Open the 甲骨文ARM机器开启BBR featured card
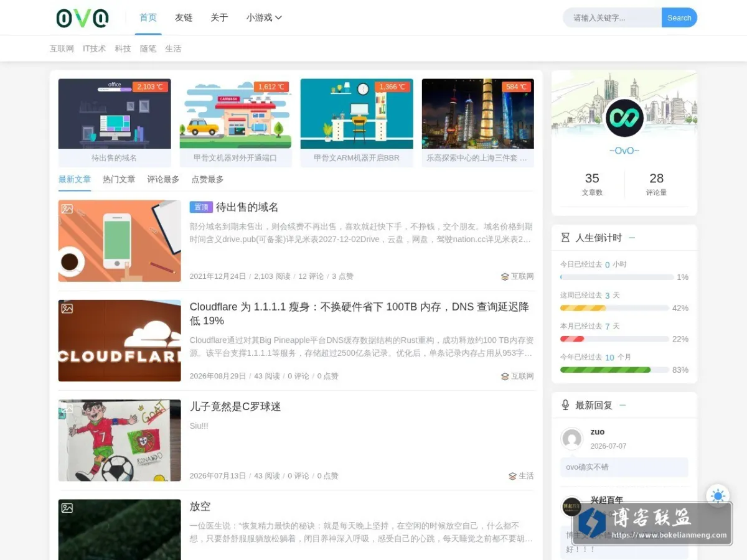The image size is (747, 560). (357, 123)
